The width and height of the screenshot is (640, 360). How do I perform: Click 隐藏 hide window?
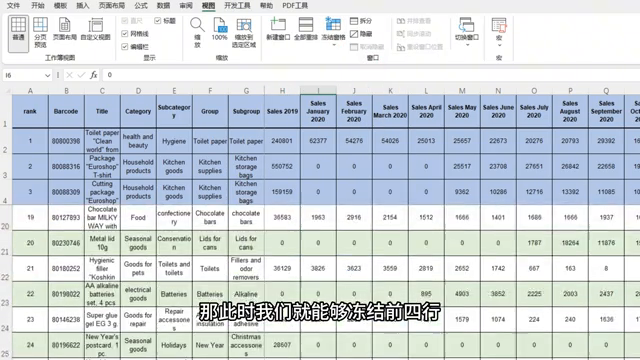coord(361,34)
